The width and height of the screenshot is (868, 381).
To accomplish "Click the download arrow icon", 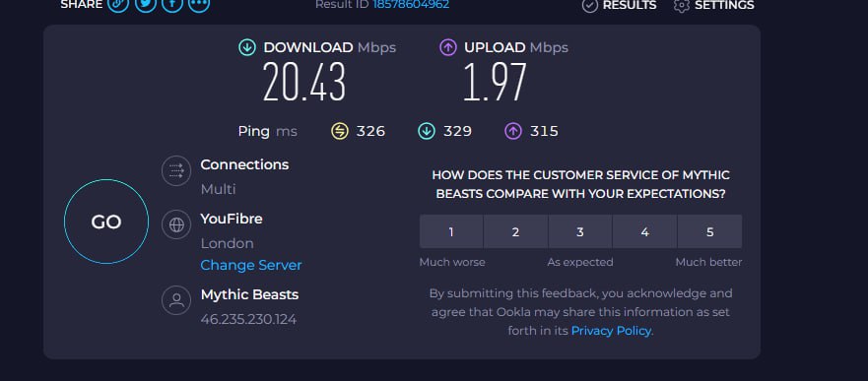I will pyautogui.click(x=247, y=47).
